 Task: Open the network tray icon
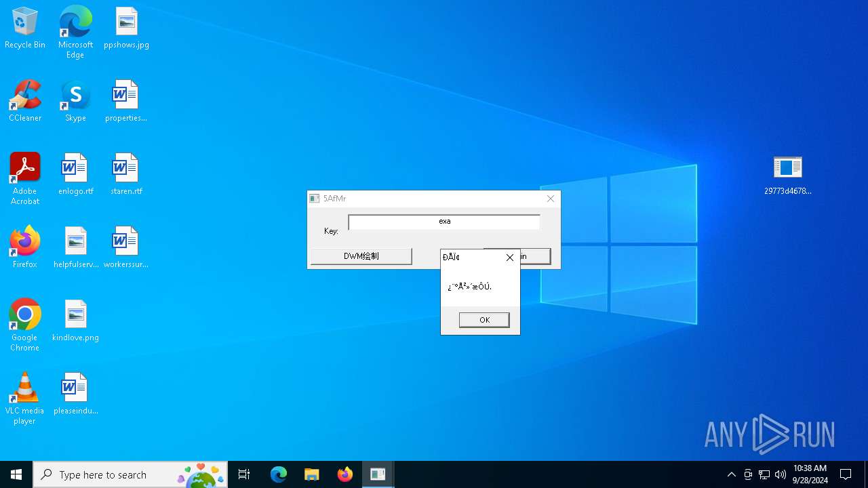764,474
